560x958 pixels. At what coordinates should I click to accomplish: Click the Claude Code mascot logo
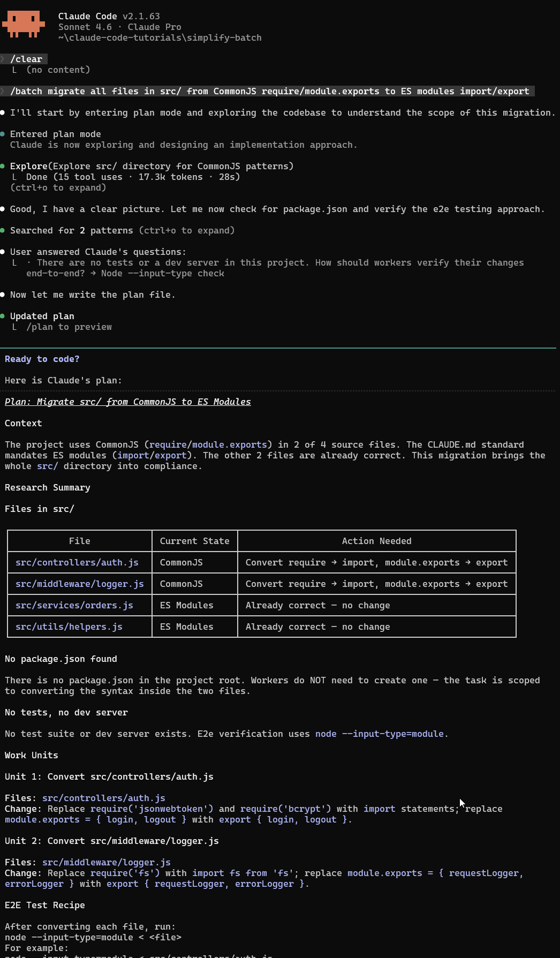(x=23, y=24)
